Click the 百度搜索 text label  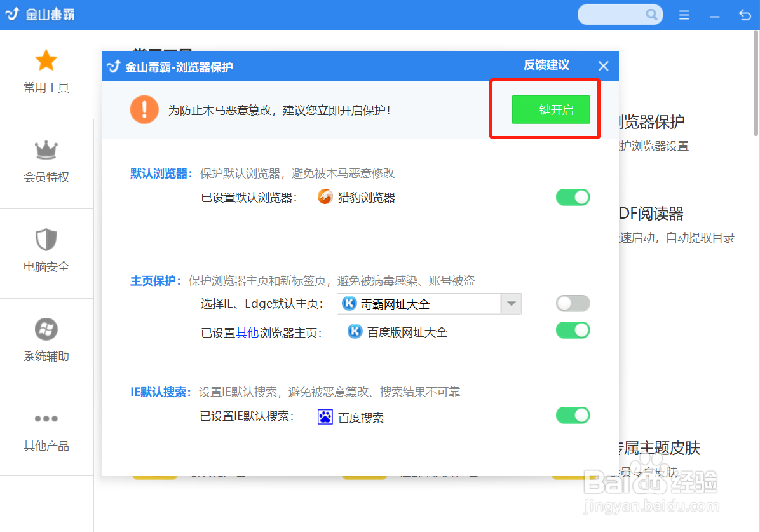(361, 418)
